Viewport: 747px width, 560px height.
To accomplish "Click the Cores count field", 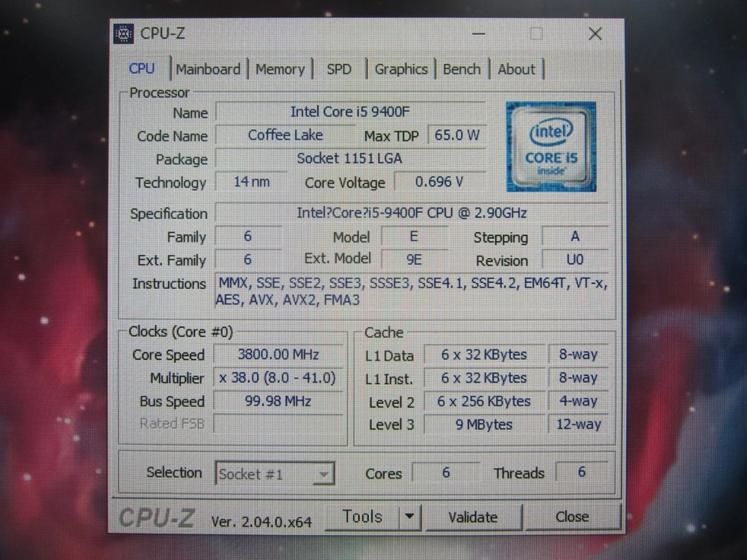I will (x=446, y=473).
